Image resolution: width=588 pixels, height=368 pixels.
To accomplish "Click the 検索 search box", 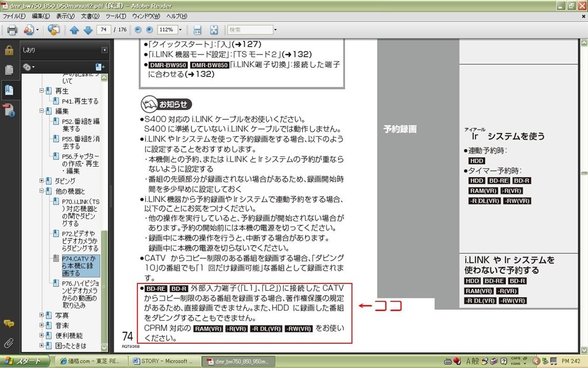I will (x=250, y=30).
